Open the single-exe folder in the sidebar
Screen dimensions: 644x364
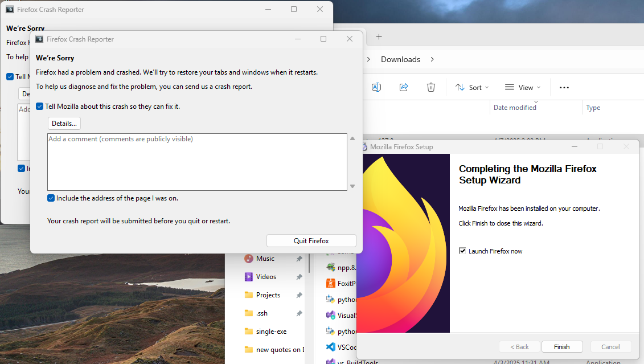(271, 332)
